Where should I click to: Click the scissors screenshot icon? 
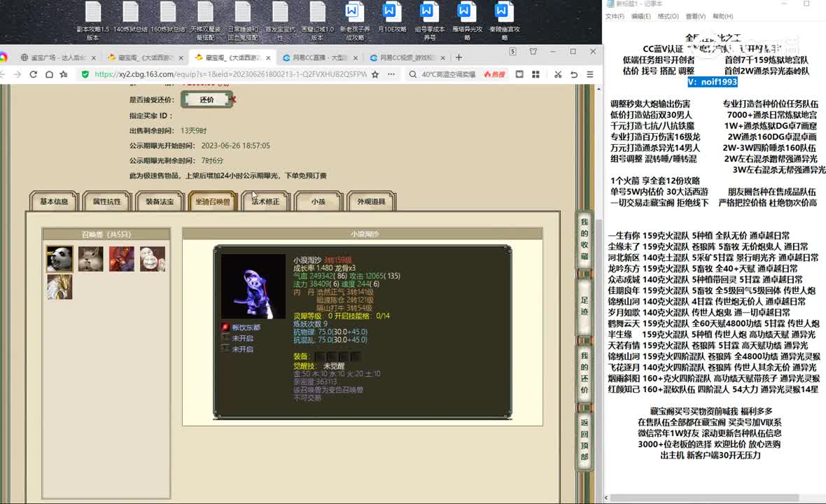click(558, 74)
